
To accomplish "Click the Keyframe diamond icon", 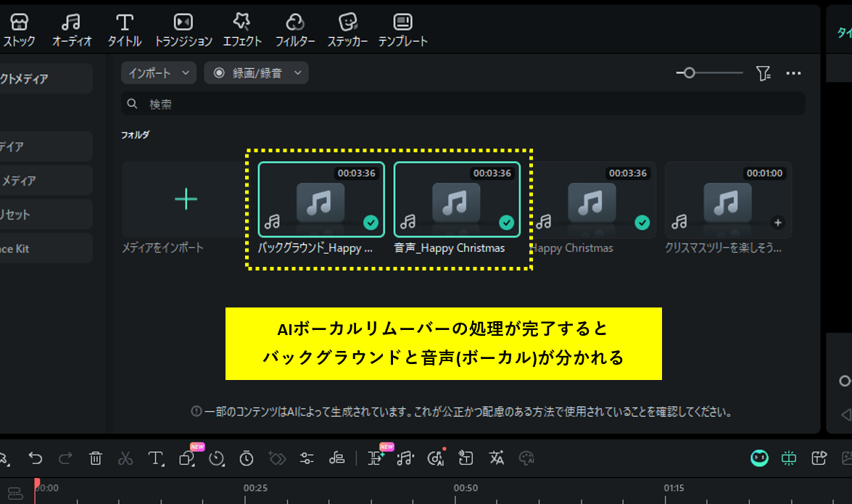I will (277, 458).
